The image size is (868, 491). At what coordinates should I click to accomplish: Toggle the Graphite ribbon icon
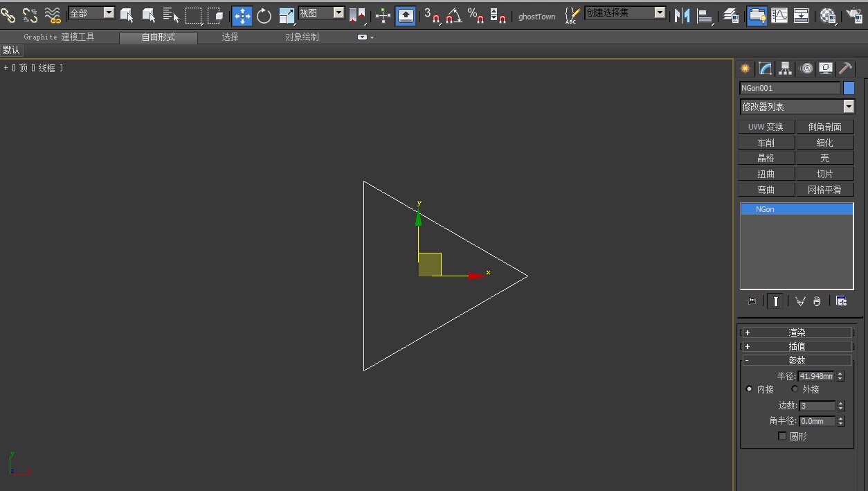pyautogui.click(x=757, y=15)
